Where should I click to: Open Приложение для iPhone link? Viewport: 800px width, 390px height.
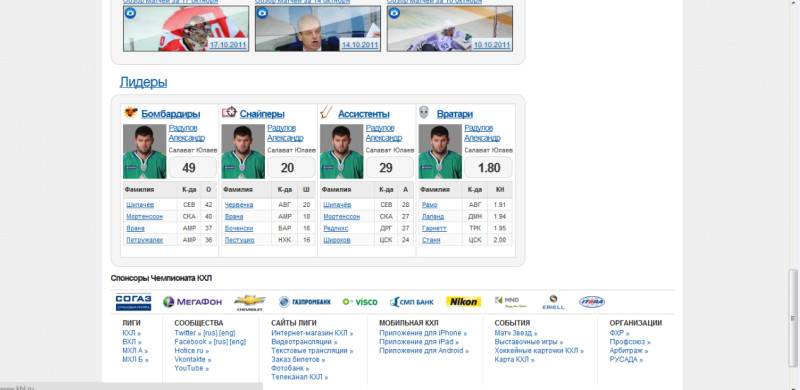coord(423,333)
